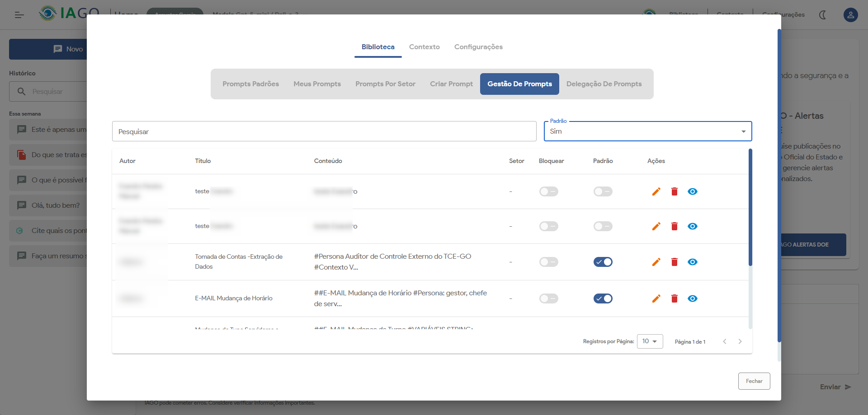Switch to the Contexto tab
The height and width of the screenshot is (415, 868).
coord(424,47)
